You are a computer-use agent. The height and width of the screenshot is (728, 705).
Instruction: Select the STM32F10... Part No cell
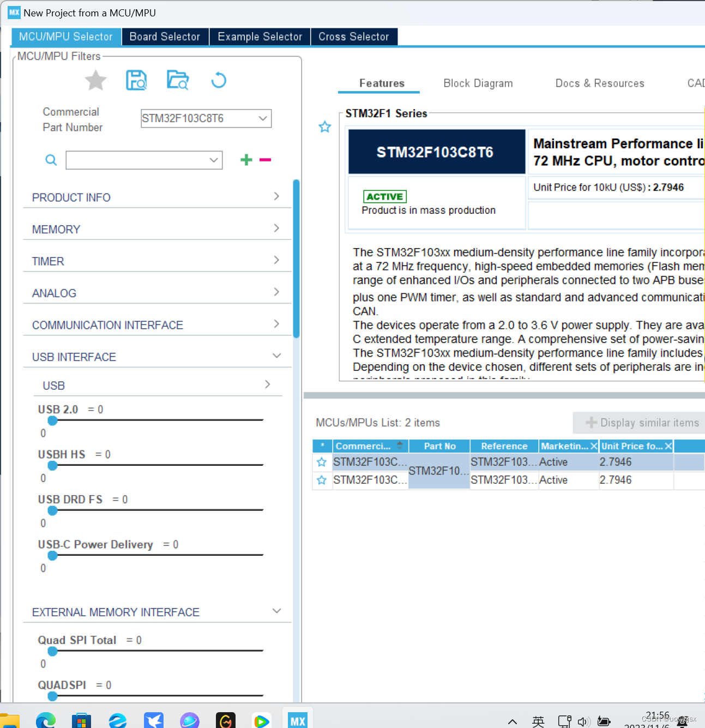tap(439, 471)
